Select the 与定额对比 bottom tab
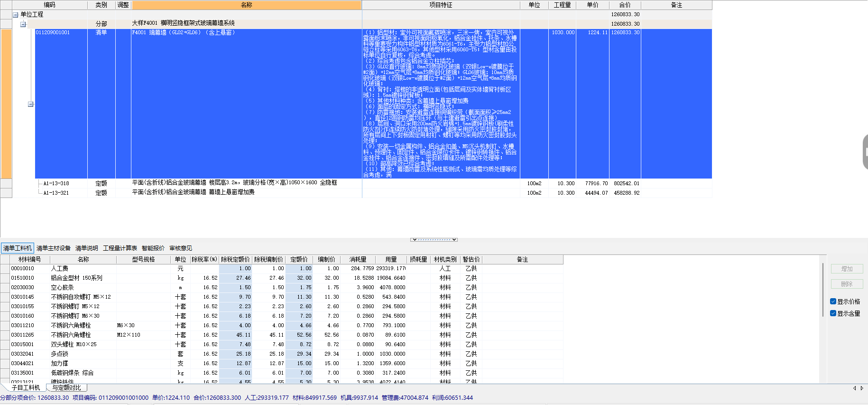 pyautogui.click(x=67, y=387)
